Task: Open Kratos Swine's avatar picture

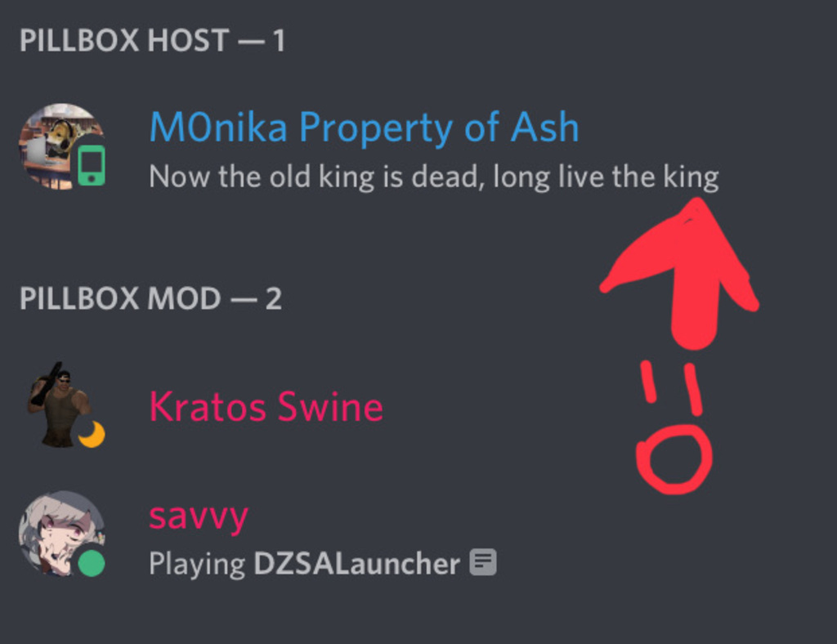Action: coord(61,405)
